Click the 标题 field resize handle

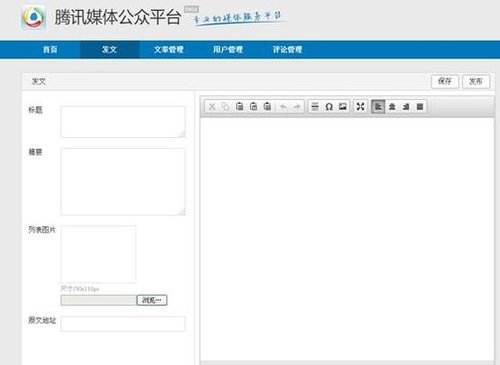point(182,134)
